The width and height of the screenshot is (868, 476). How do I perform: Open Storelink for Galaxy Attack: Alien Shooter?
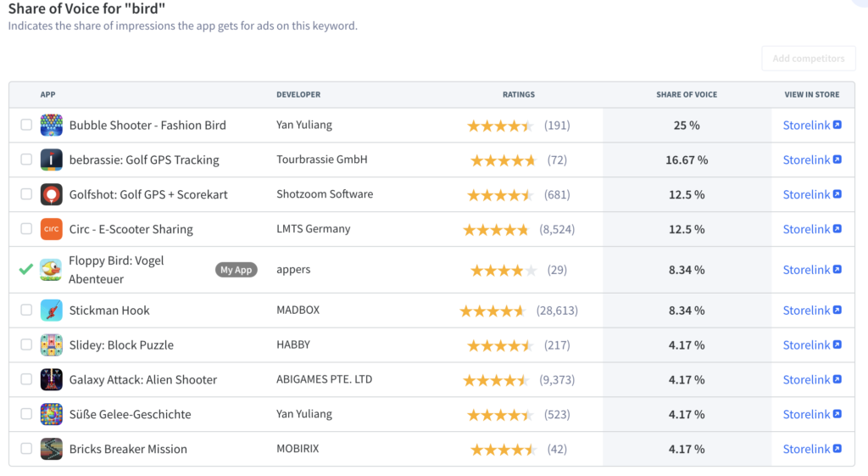coord(812,379)
